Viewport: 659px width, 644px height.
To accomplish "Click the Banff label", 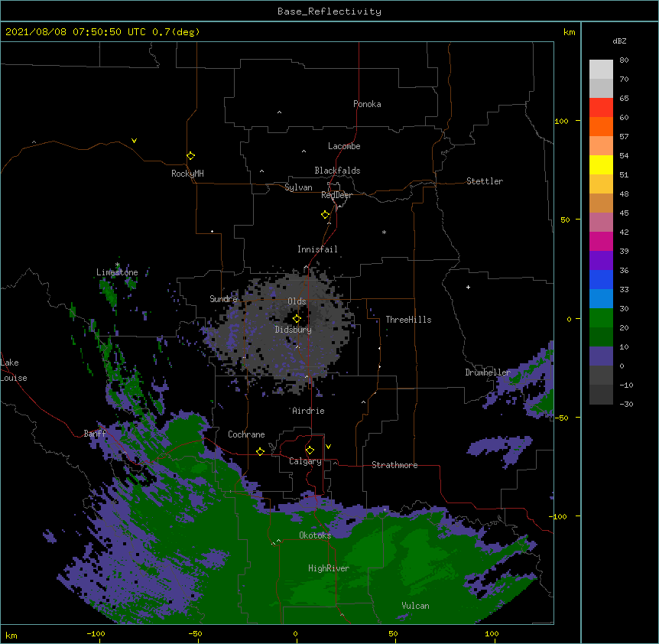I will pyautogui.click(x=95, y=434).
